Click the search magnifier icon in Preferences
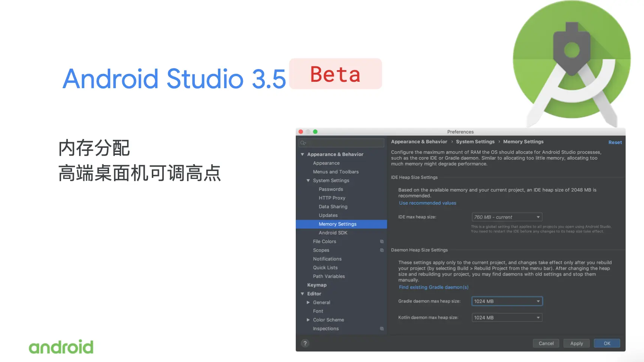Image resolution: width=644 pixels, height=362 pixels. (x=303, y=143)
